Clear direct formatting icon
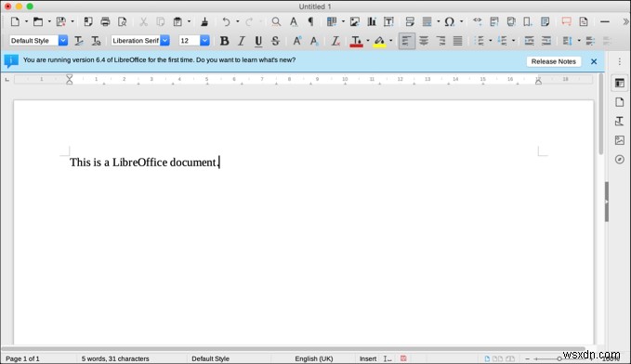631x364 pixels. 335,41
